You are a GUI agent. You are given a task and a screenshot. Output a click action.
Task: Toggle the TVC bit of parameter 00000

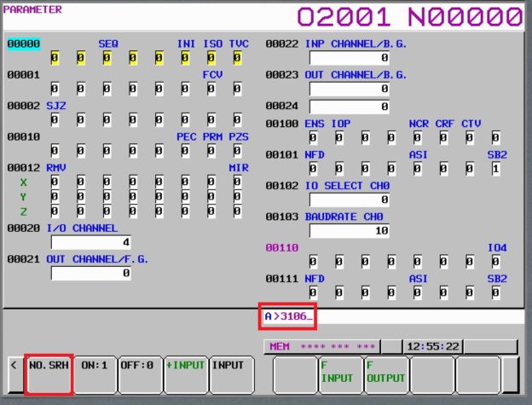237,58
